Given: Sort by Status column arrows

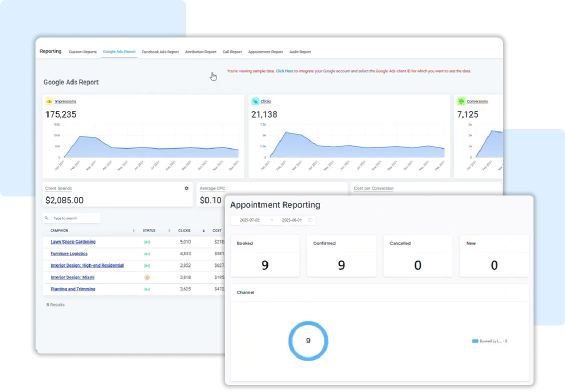Looking at the screenshot, I should point(169,230).
